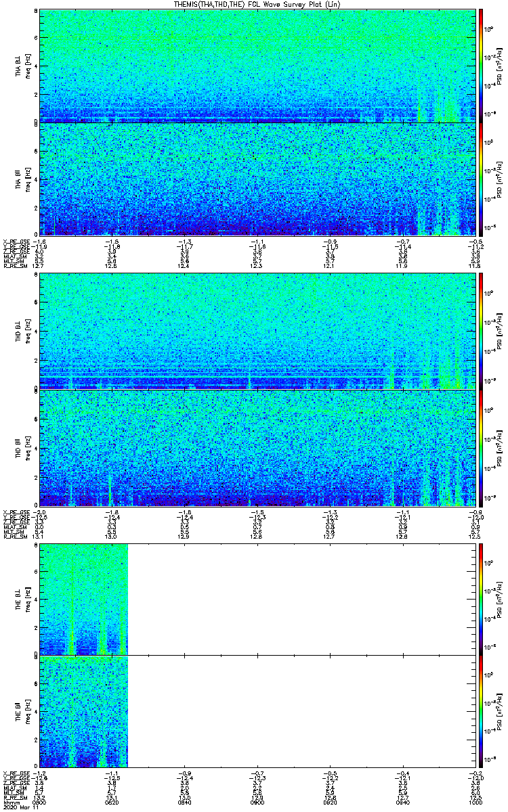Click the THE B∥ PSD color bar
The height and width of the screenshot is (812, 508).
481,712
